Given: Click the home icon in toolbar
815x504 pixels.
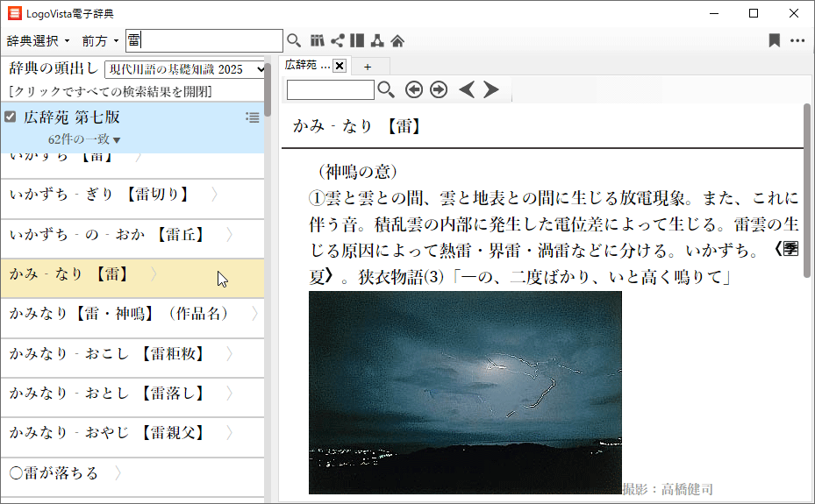Looking at the screenshot, I should pyautogui.click(x=397, y=40).
